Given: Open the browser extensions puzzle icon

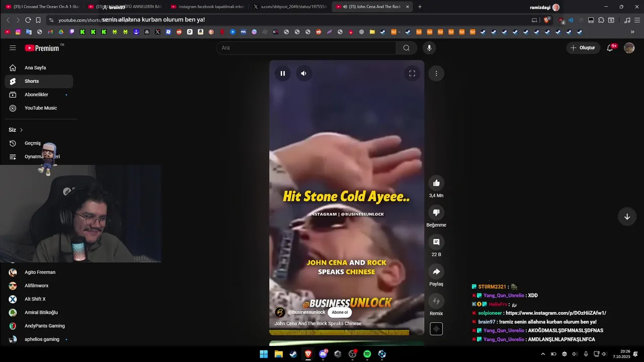Looking at the screenshot, I should pyautogui.click(x=601, y=20).
